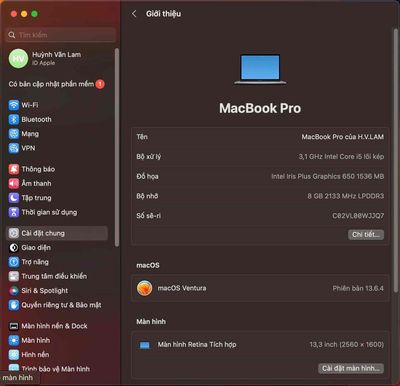Click Phiên bản 13.6.4 text
The image size is (400, 386).
[358, 288]
